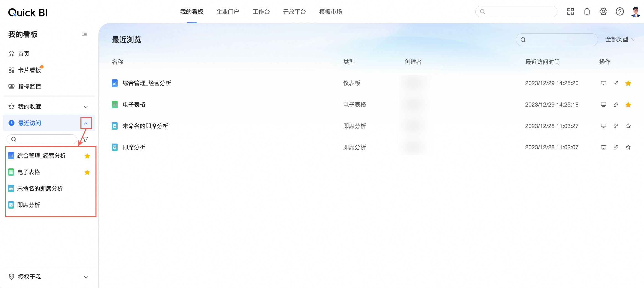Click the share link icon for 电子表格 row
This screenshot has width=644, height=288.
tap(616, 105)
